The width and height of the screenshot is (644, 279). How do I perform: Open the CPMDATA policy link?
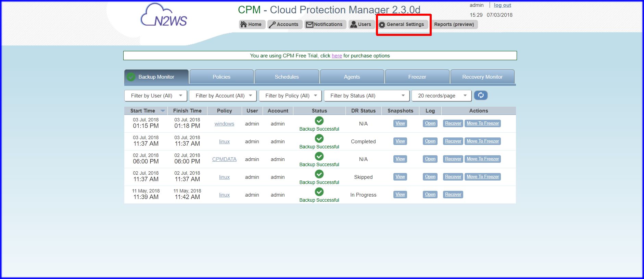tap(224, 159)
